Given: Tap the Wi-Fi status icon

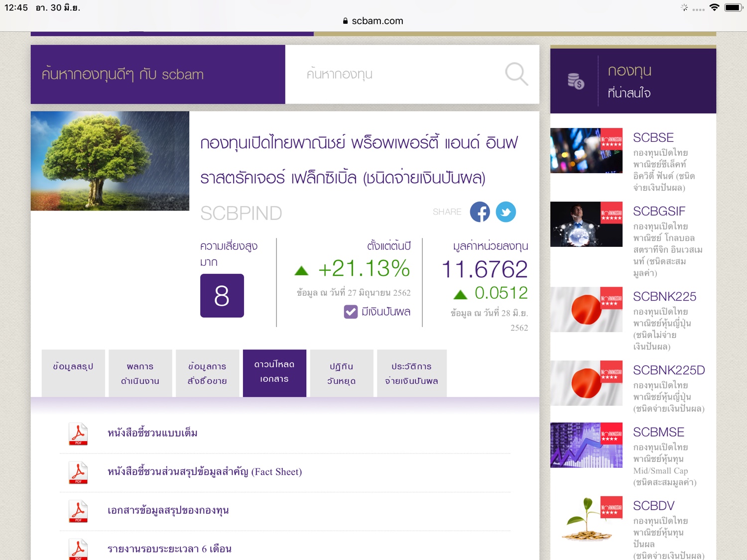Looking at the screenshot, I should coord(715,7).
